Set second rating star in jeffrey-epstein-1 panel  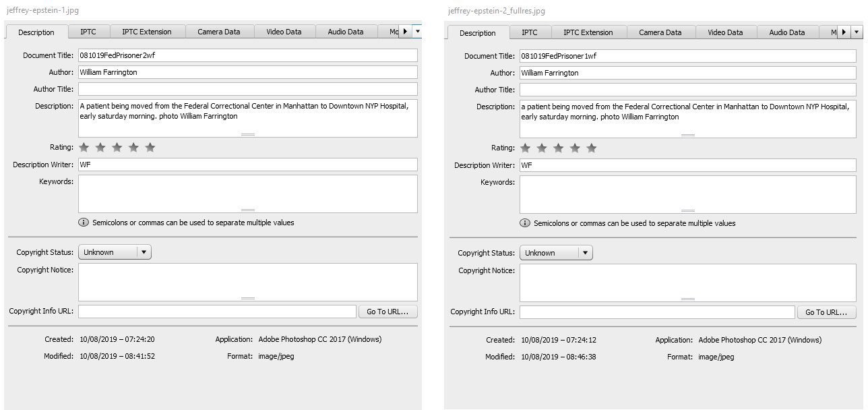point(100,147)
